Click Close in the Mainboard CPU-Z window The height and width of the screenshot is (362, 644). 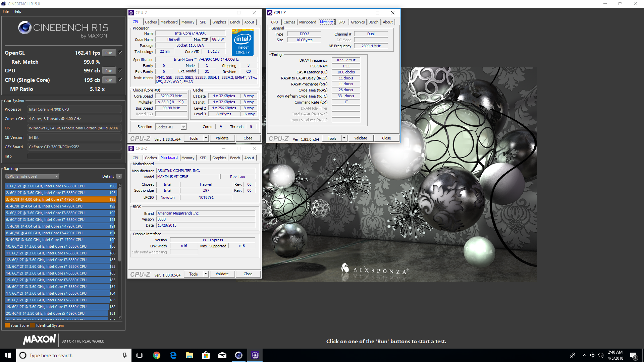click(248, 274)
